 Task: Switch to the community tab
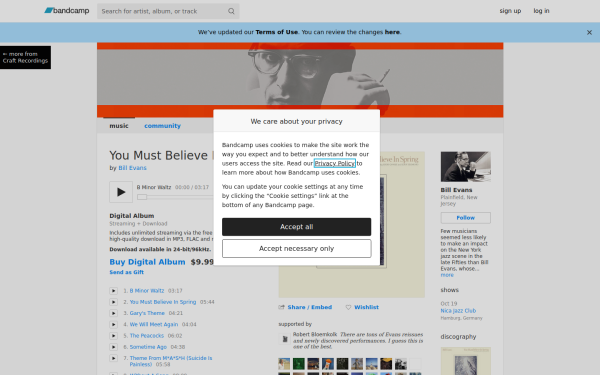162,126
